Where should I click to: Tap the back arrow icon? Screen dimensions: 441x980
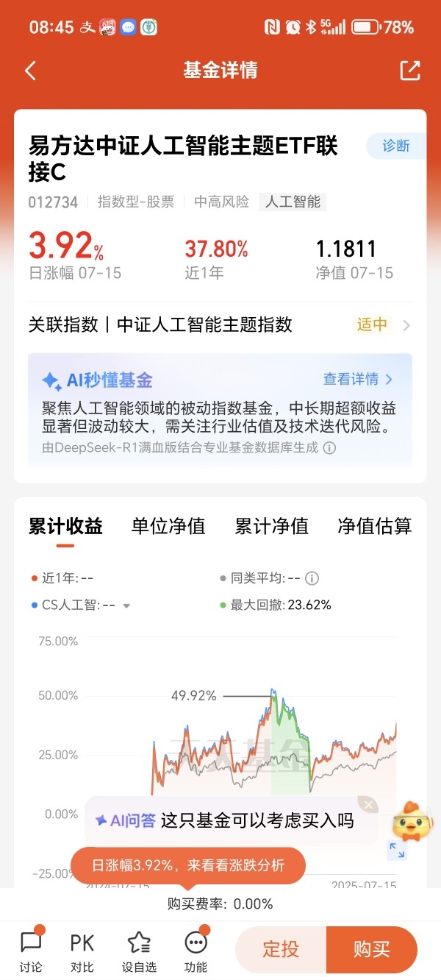[x=30, y=71]
